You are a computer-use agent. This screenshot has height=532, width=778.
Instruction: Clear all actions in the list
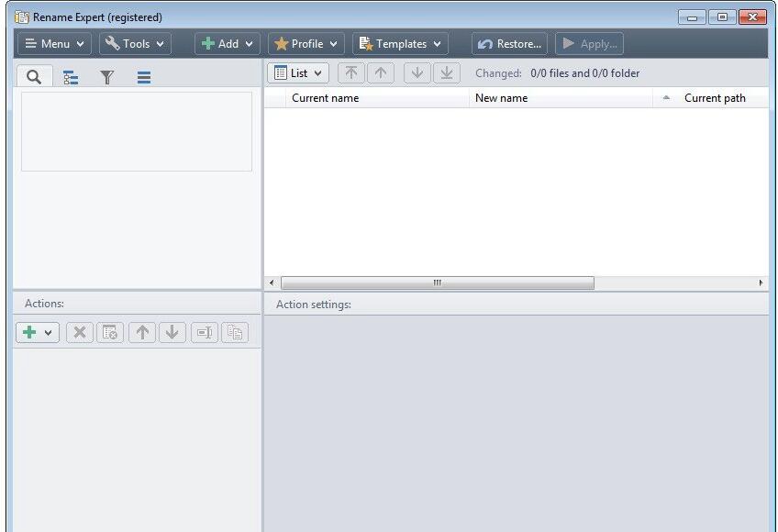110,332
